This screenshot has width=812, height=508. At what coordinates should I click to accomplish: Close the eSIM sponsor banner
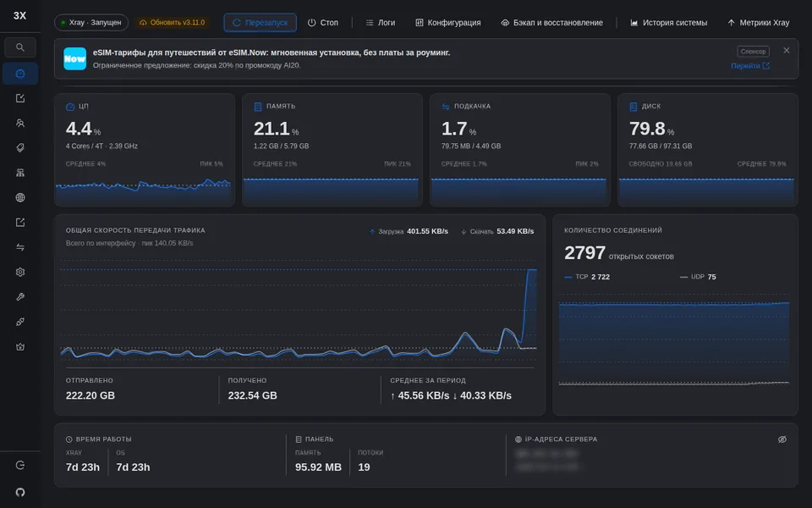pyautogui.click(x=786, y=50)
